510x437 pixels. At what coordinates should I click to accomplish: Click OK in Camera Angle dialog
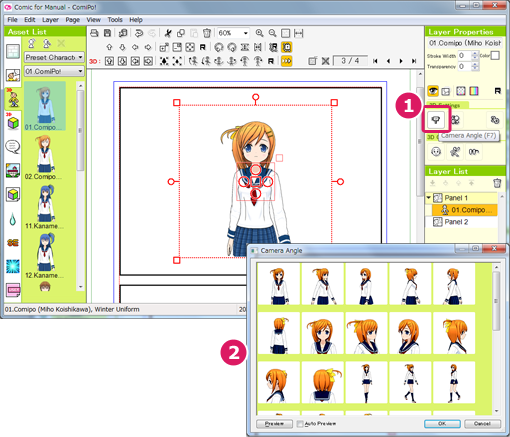[x=442, y=424]
